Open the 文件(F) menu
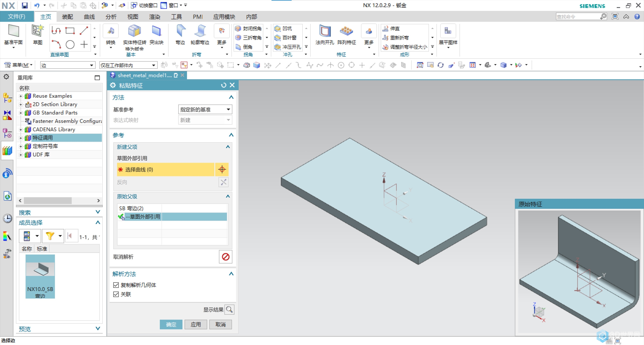The image size is (644, 345). pyautogui.click(x=16, y=16)
